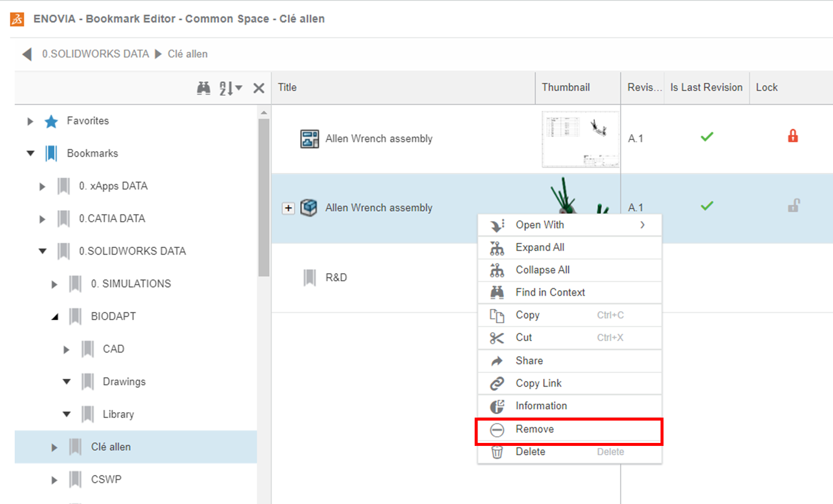833x504 pixels.
Task: Choose Delete in the context menu
Action: pos(530,452)
